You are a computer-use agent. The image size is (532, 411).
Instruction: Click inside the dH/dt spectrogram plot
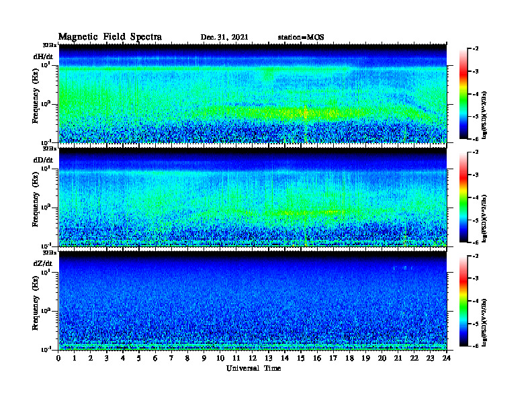point(253,93)
